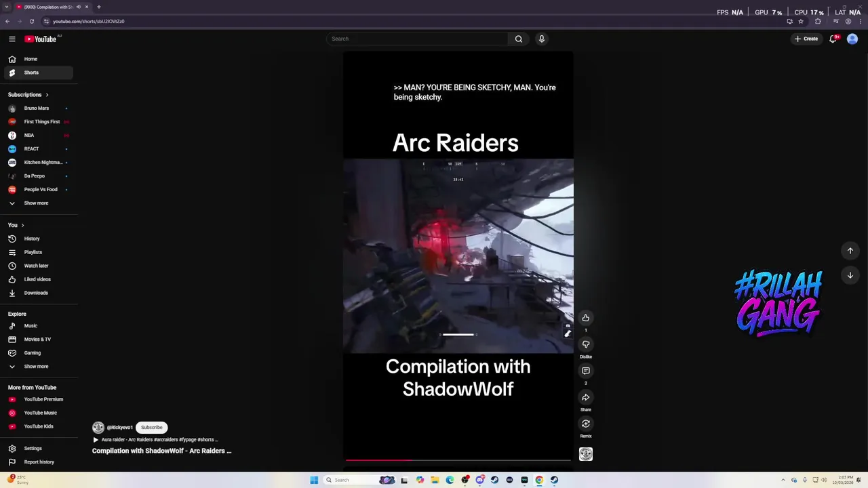Reload the page in the browser
868x488 pixels.
[x=31, y=21]
